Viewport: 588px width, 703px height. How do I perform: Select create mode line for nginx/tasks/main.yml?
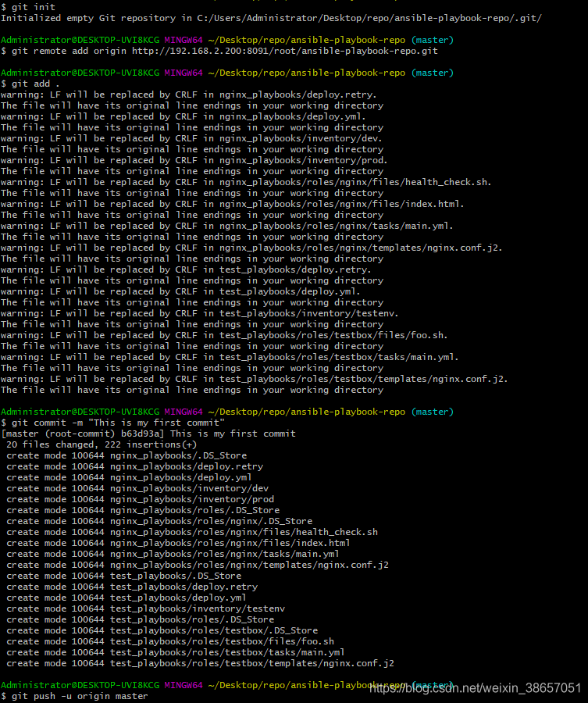click(173, 554)
